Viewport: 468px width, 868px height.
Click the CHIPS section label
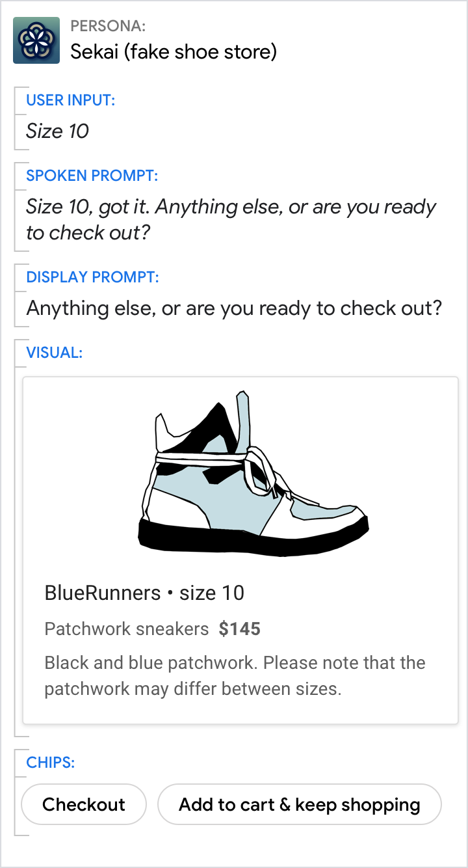point(50,762)
